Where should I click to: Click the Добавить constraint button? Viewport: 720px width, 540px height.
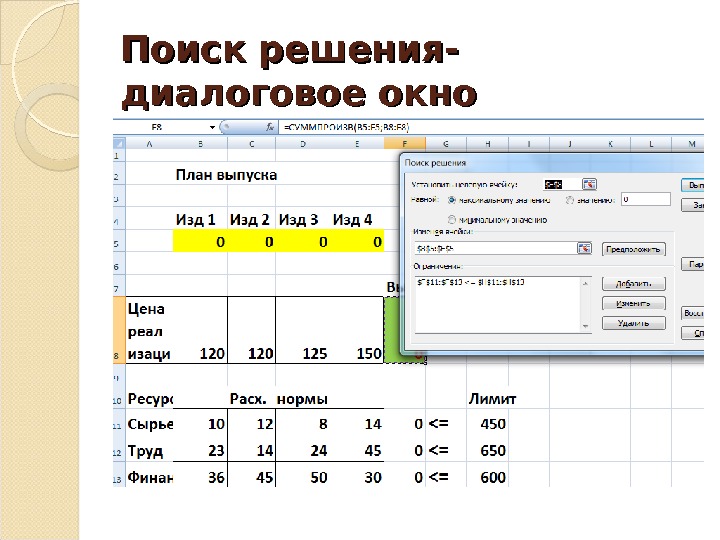tap(633, 283)
